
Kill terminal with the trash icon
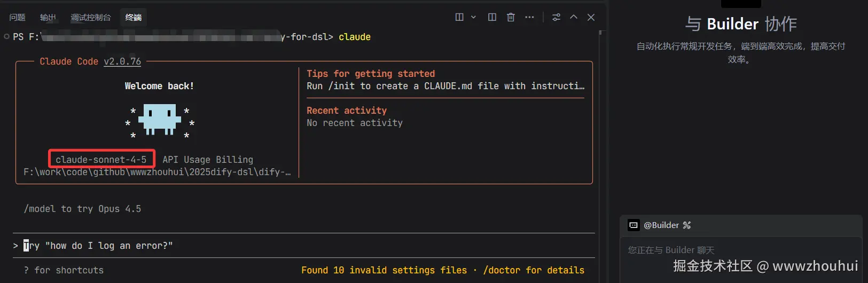(x=511, y=17)
